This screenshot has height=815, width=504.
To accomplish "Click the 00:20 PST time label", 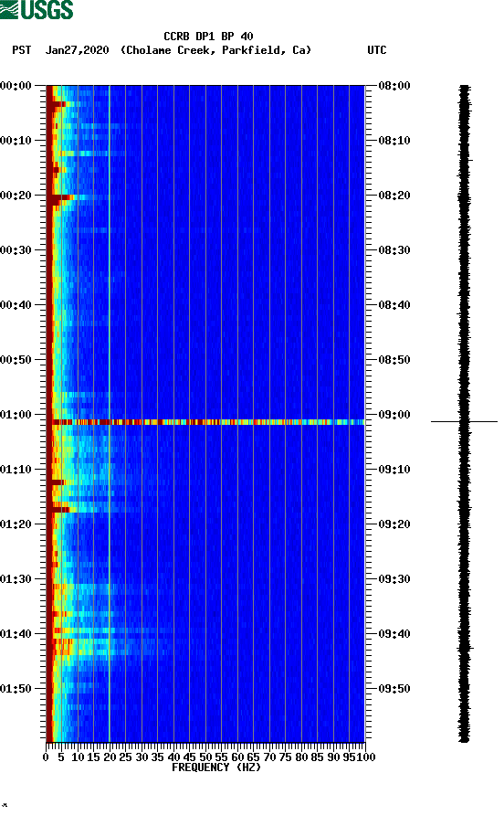I will pos(16,196).
